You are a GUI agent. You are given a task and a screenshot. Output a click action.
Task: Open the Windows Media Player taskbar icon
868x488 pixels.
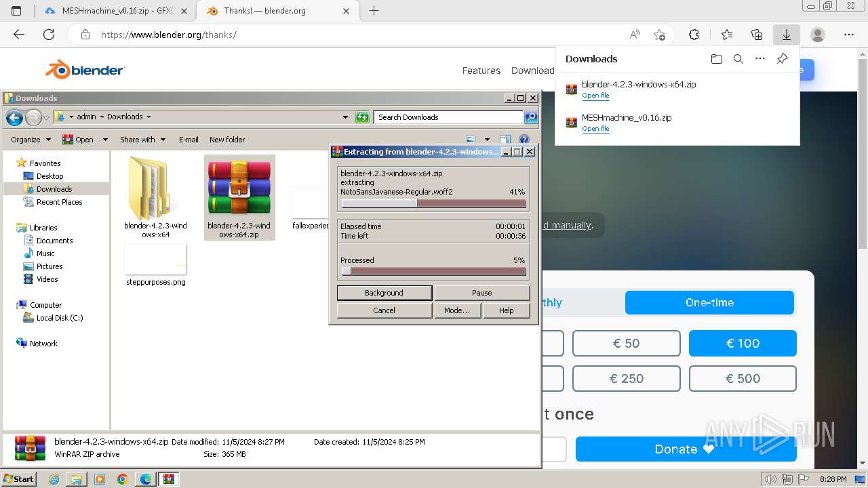click(x=100, y=479)
